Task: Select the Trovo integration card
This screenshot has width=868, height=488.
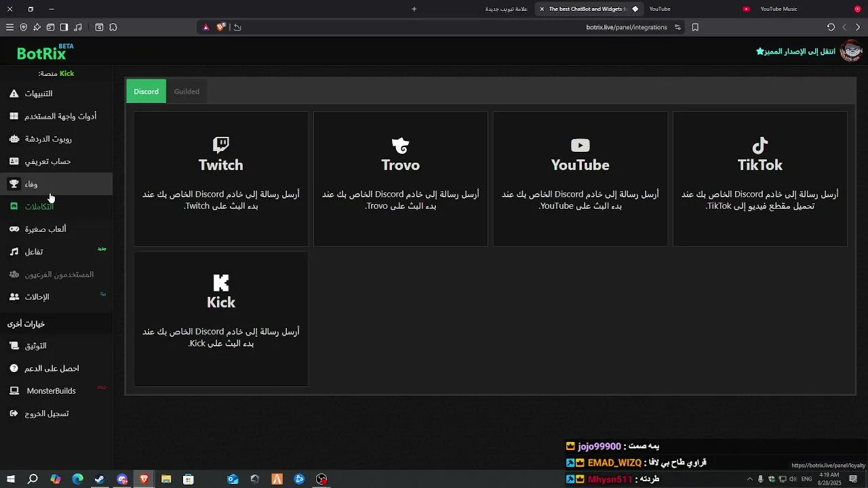Action: (401, 179)
